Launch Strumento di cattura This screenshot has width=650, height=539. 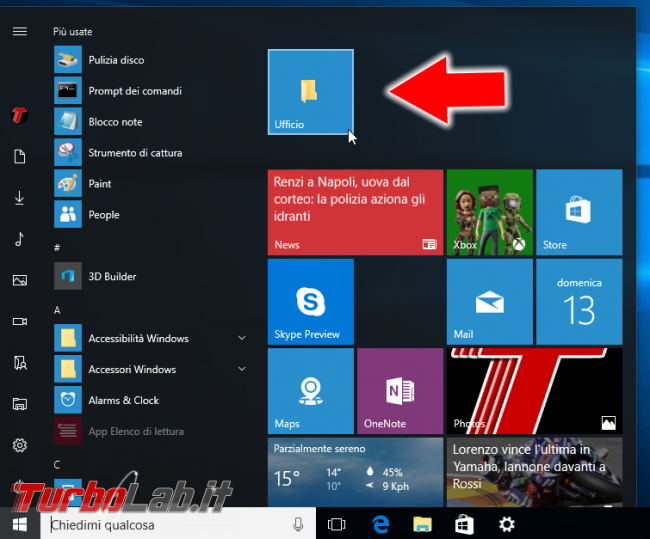click(x=151, y=153)
